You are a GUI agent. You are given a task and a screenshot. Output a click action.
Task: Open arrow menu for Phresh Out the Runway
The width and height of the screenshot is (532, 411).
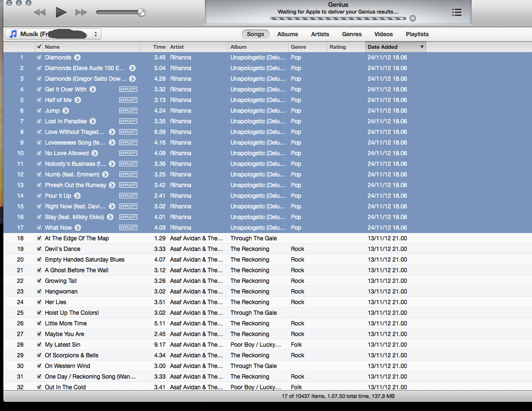(x=112, y=185)
